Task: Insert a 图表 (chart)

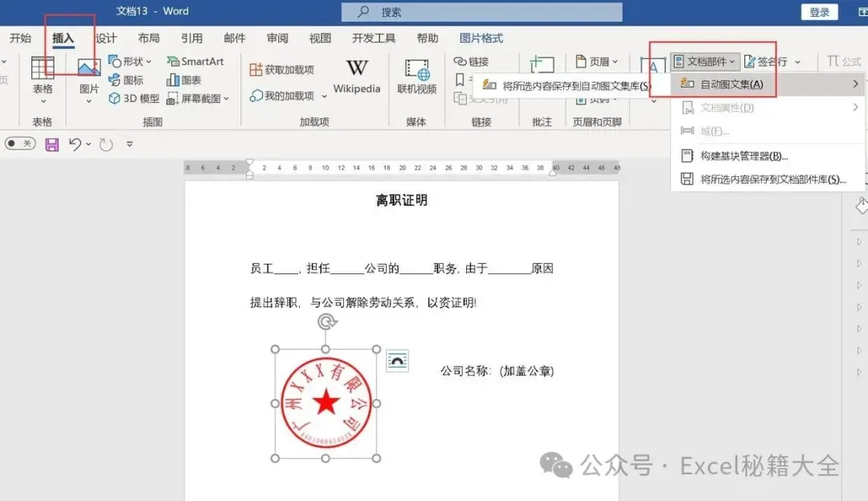Action: [x=184, y=80]
